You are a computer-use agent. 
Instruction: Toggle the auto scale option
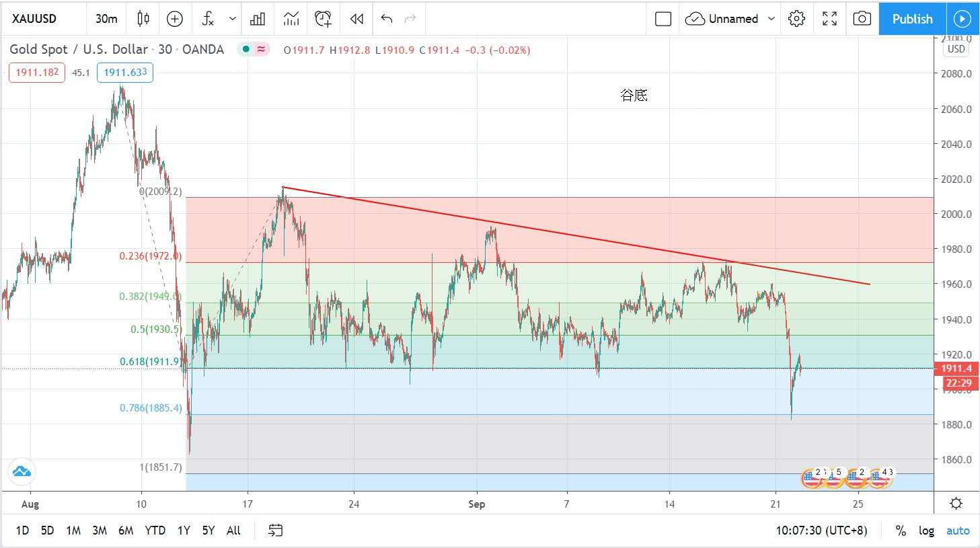958,531
